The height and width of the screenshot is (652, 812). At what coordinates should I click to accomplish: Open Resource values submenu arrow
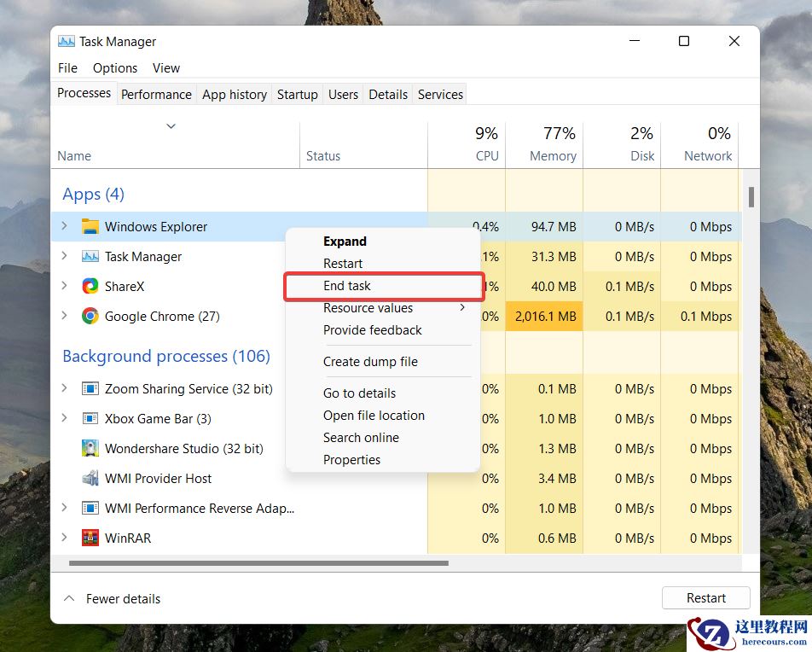pos(462,308)
